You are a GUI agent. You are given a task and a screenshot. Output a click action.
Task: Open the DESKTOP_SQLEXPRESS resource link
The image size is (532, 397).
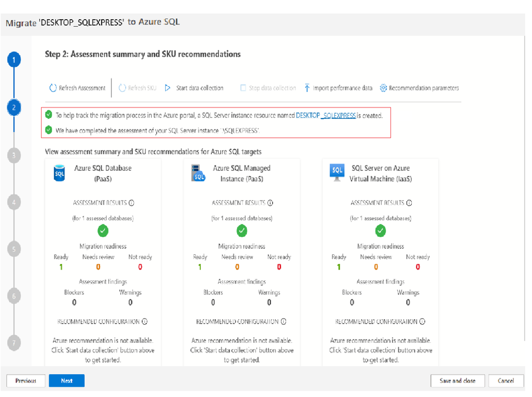326,115
